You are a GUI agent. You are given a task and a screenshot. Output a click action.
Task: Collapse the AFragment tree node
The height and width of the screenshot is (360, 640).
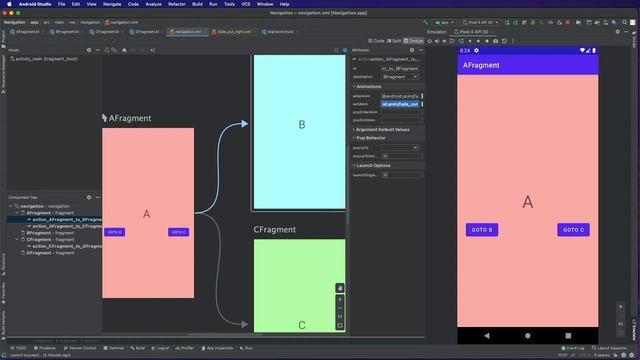coord(17,213)
